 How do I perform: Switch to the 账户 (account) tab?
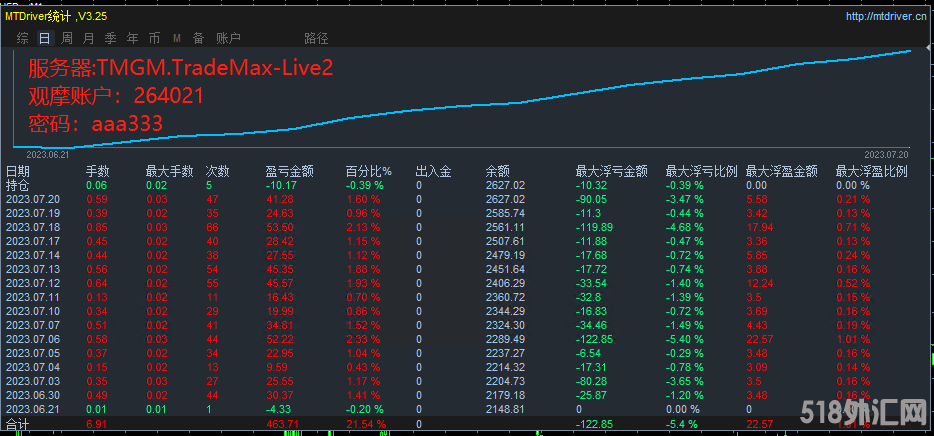click(228, 39)
